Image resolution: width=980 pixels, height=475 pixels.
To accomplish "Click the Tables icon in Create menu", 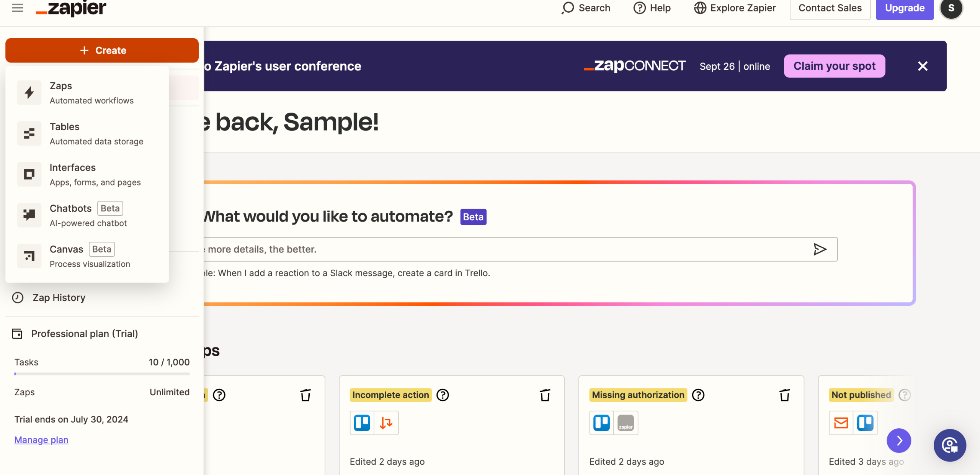I will tap(29, 133).
